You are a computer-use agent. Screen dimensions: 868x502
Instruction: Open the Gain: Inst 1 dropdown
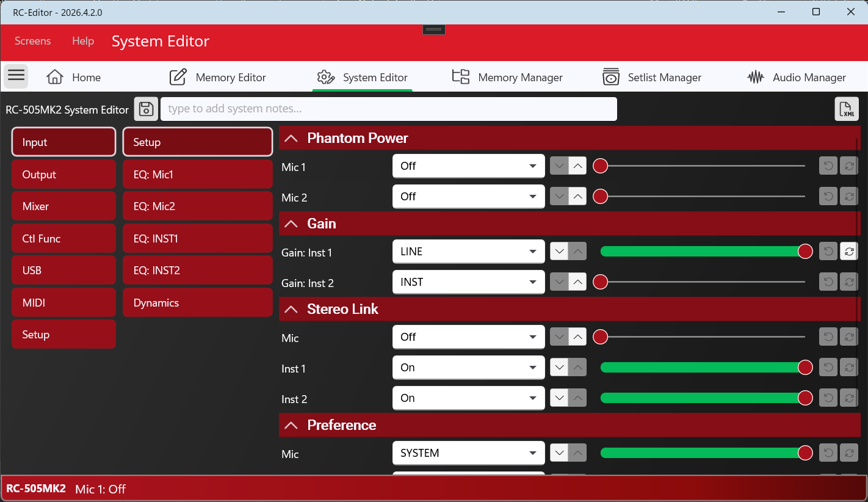click(469, 252)
